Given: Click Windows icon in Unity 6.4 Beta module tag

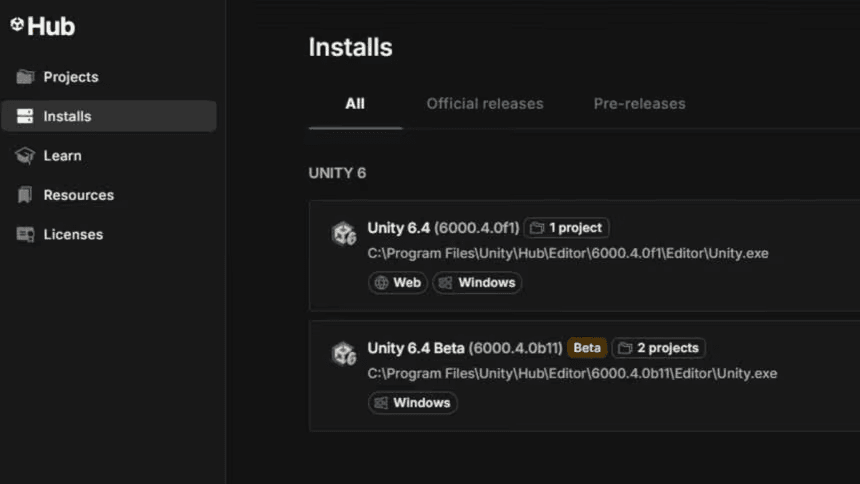Looking at the screenshot, I should coord(381,403).
